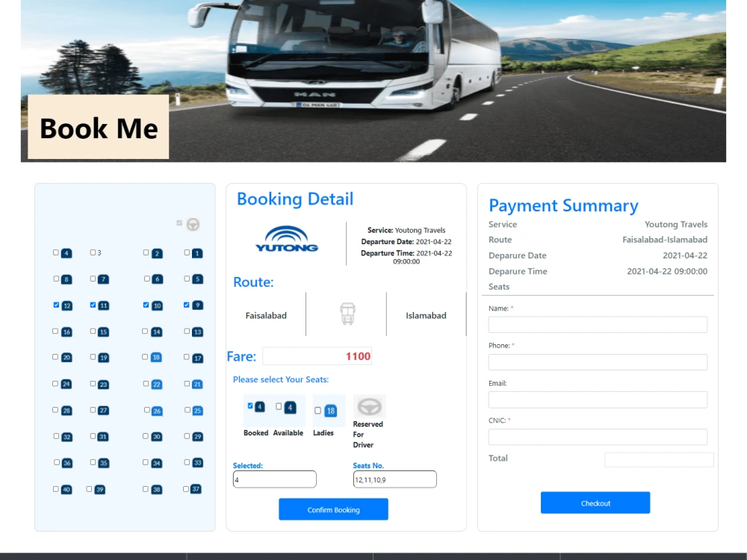This screenshot has width=747, height=560.
Task: Click the Phone input field
Action: point(598,362)
